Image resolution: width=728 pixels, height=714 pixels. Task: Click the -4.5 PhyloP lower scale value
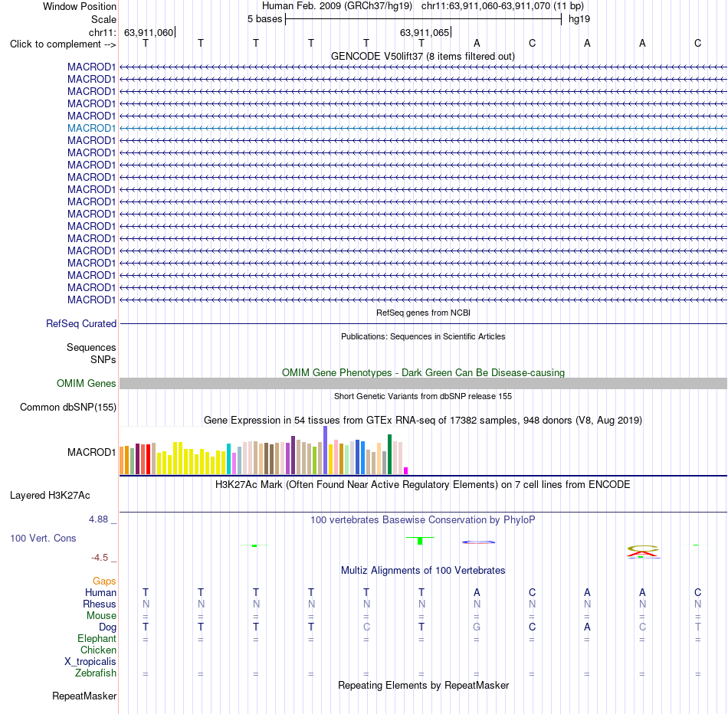100,557
